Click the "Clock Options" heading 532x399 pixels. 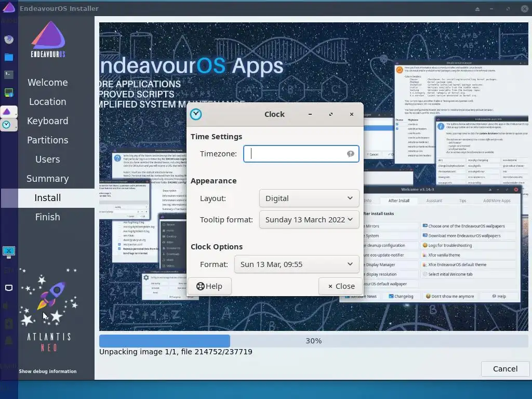217,247
